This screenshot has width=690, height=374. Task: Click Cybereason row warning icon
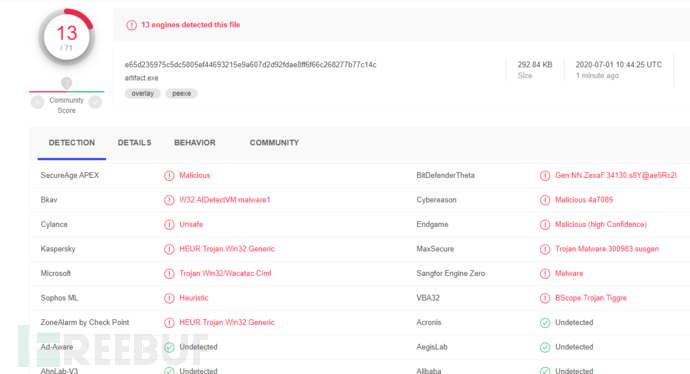[545, 200]
